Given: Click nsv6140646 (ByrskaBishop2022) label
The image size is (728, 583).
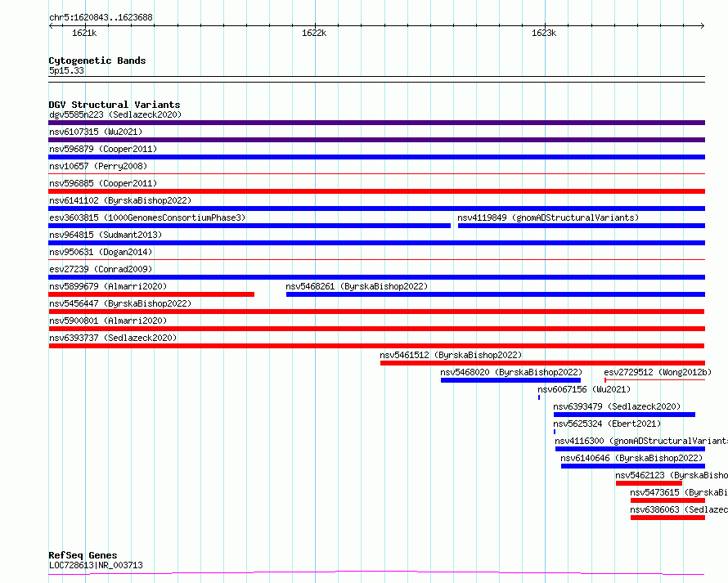Looking at the screenshot, I should (631, 458).
